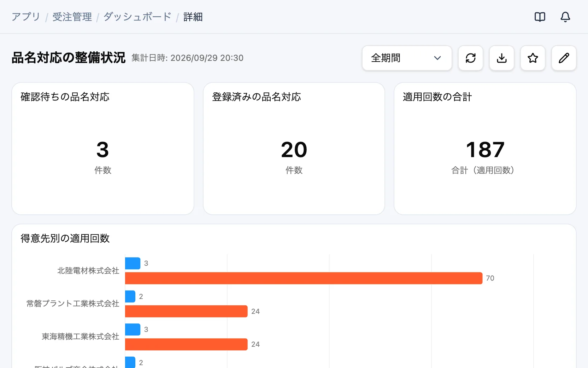Click the orange bar valued 70

point(304,278)
